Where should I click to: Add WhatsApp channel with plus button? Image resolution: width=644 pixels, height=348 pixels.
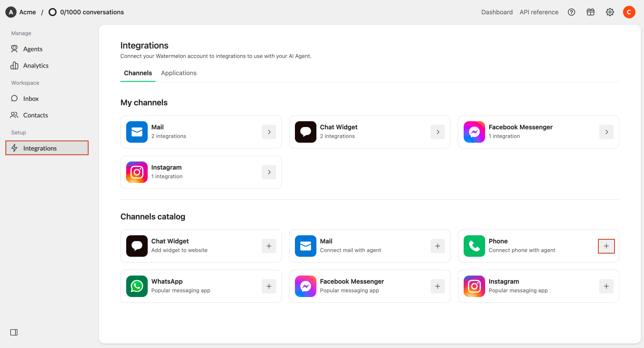(269, 286)
